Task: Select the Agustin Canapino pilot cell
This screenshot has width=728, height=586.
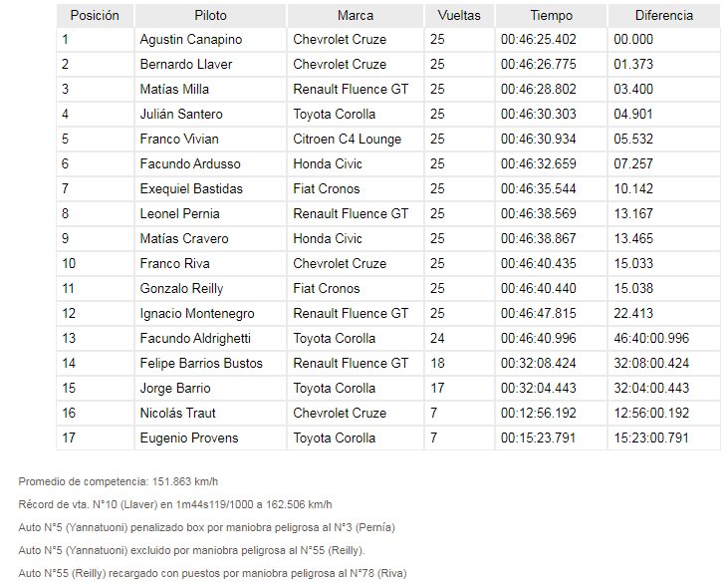Action: [210, 40]
